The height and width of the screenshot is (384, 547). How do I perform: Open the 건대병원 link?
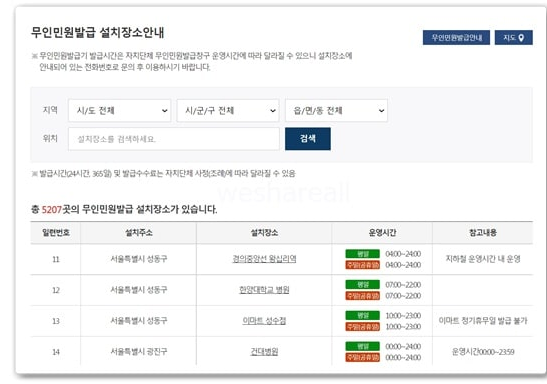(264, 352)
